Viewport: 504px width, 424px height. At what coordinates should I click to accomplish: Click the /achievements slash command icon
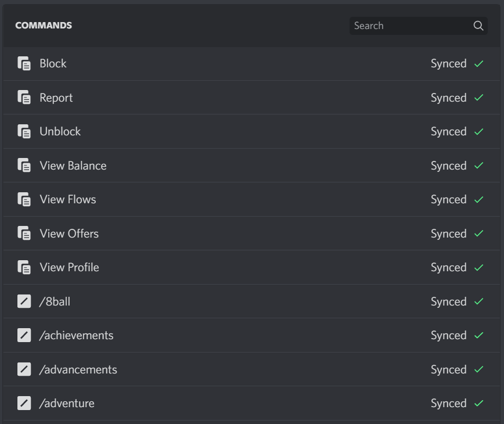tap(24, 335)
